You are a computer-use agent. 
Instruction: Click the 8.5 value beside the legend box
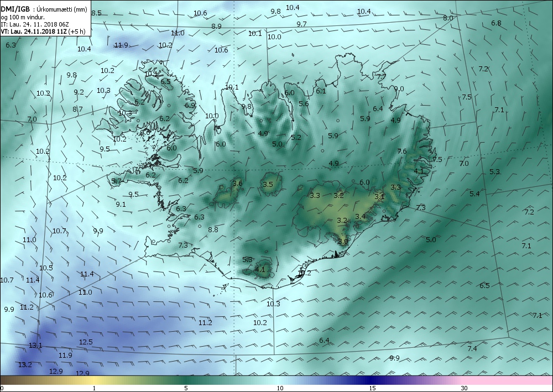[96, 13]
